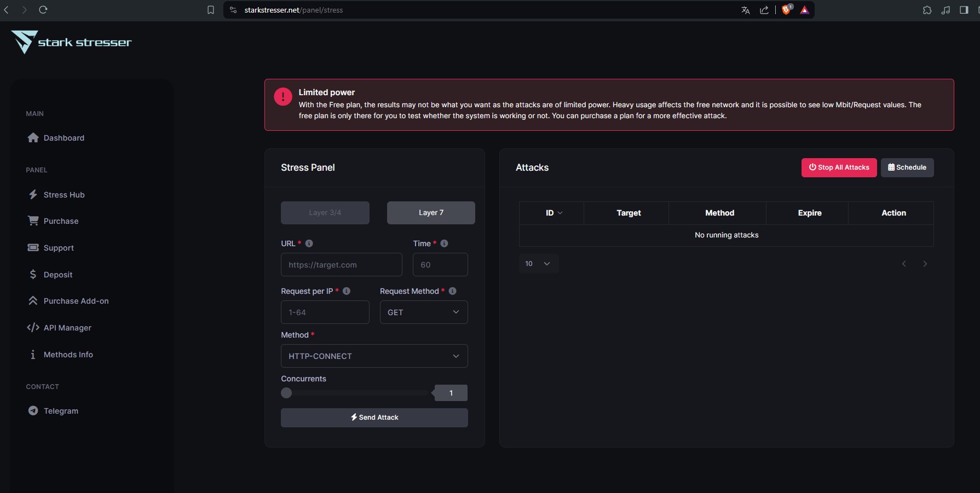Click the Brave Rewards triangle icon

[x=805, y=10]
